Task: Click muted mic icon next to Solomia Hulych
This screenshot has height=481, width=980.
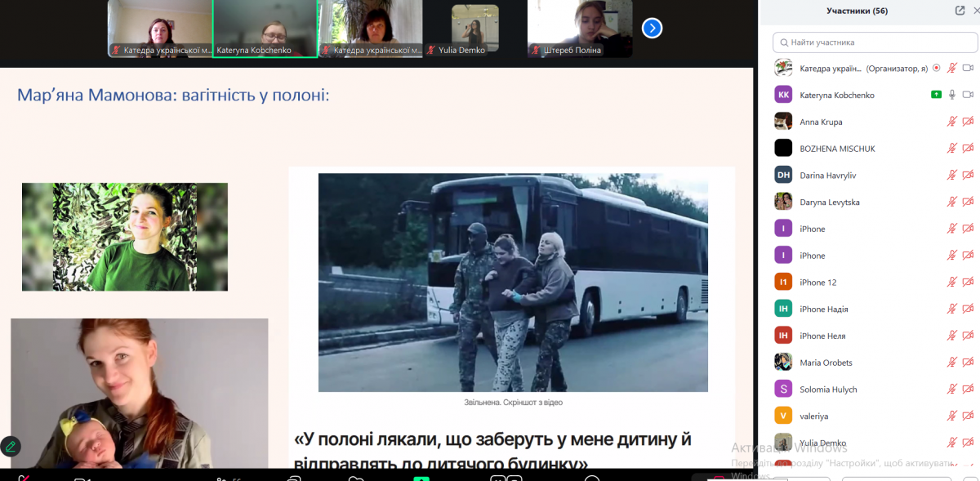Action: tap(954, 389)
